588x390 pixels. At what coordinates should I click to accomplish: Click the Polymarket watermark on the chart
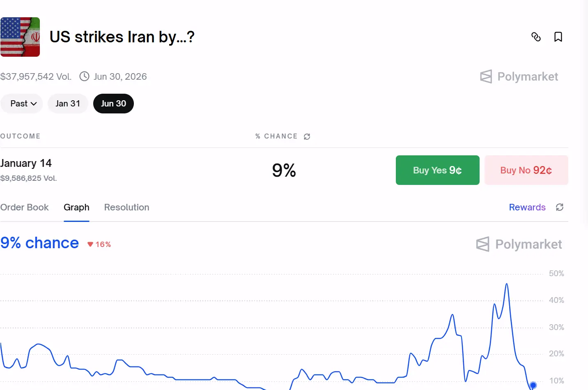pos(519,244)
